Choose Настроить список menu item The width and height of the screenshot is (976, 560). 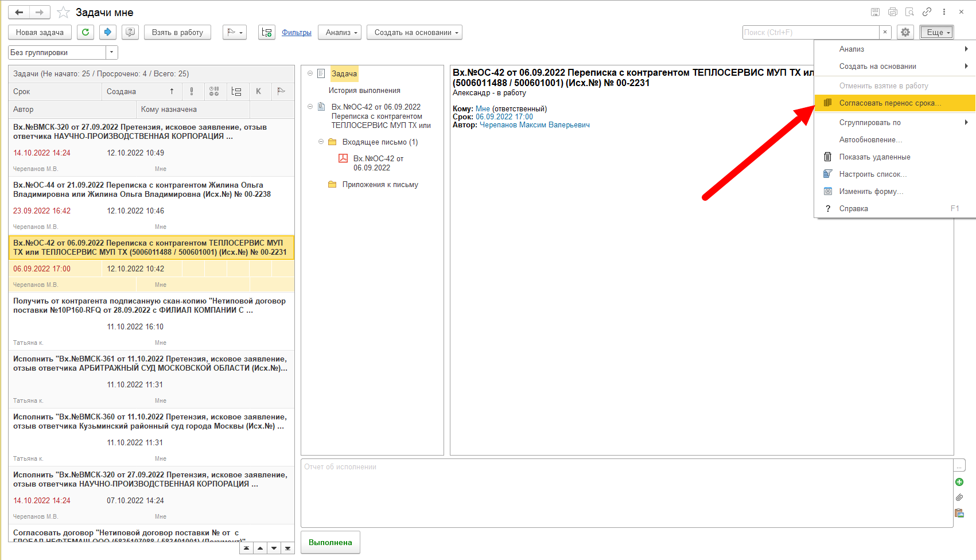point(895,174)
